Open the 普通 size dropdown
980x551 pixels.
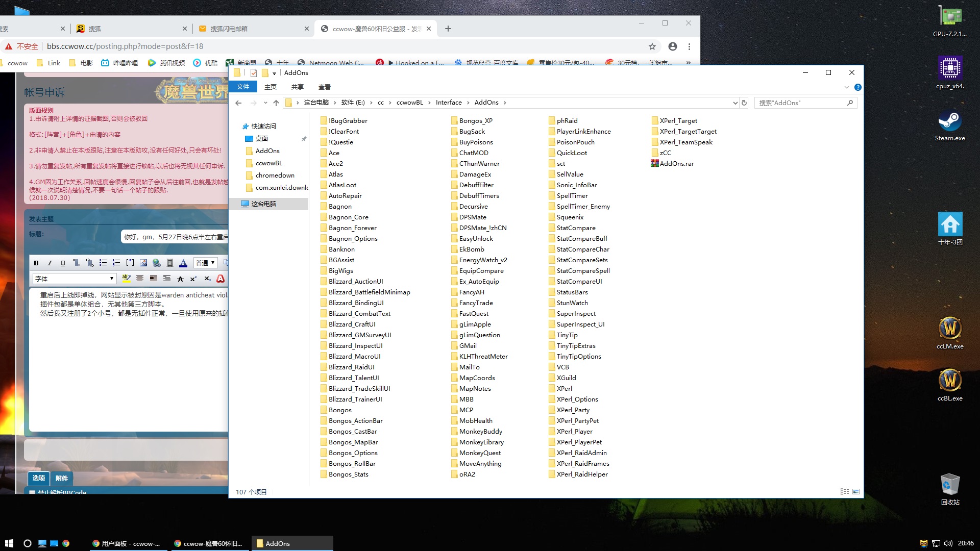206,263
